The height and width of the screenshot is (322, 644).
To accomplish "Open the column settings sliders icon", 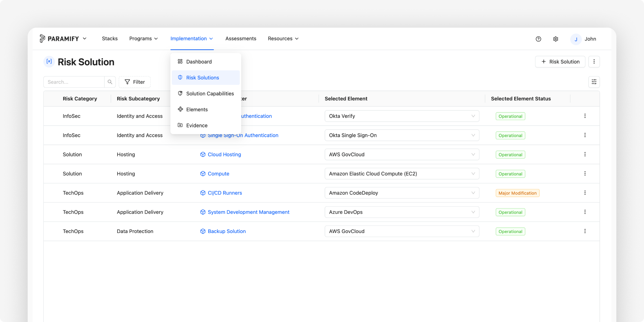I will [594, 82].
